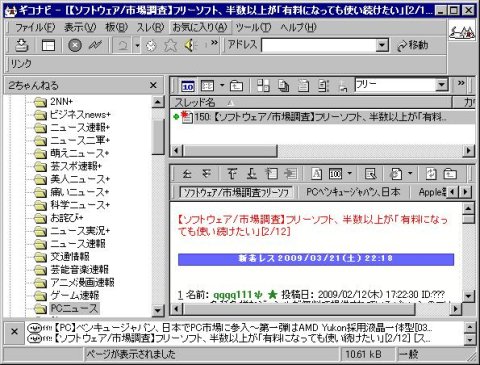Viewport: 480px width, 365px height.
Task: Click the up-folder icon in thread list toolbar
Action: 236,86
